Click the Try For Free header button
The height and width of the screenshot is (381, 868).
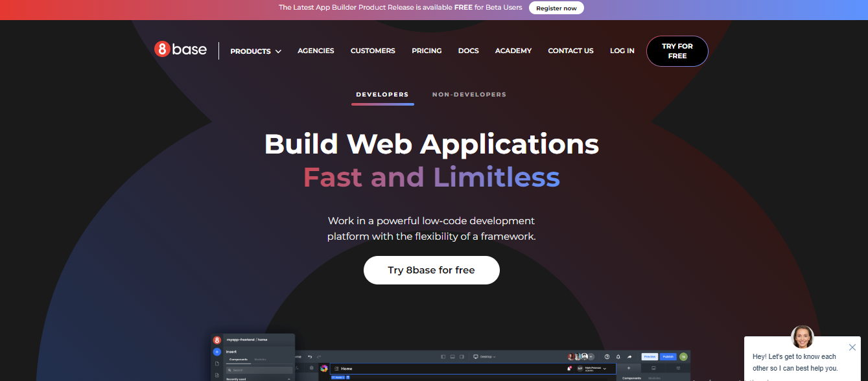(677, 51)
